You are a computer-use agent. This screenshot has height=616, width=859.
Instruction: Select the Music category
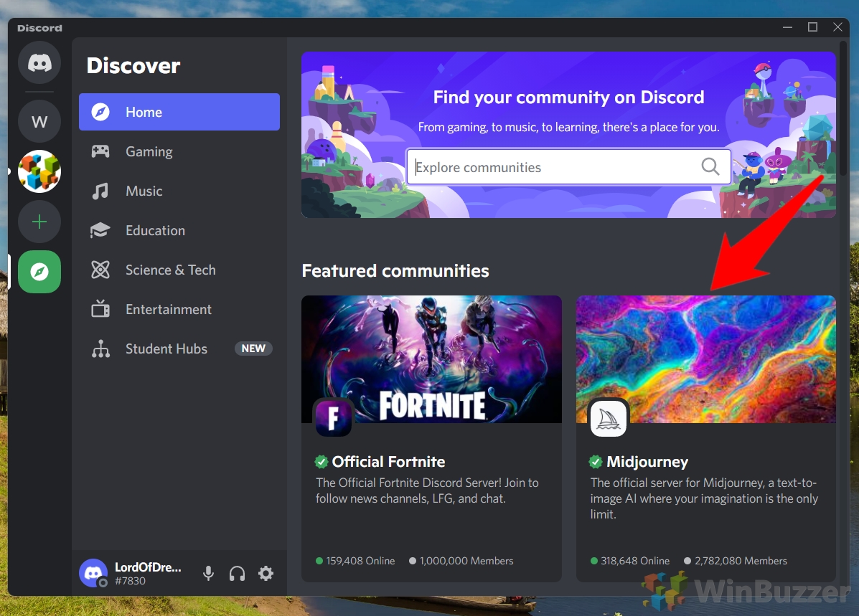point(179,191)
